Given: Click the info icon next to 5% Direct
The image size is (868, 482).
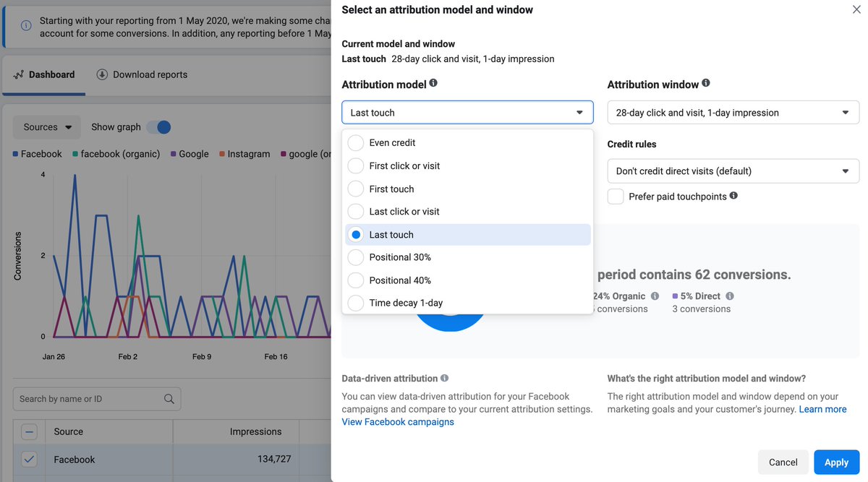Looking at the screenshot, I should 730,296.
